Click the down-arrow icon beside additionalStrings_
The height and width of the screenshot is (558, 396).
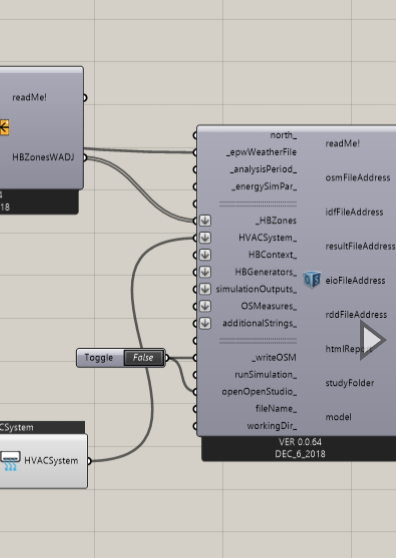point(205,323)
